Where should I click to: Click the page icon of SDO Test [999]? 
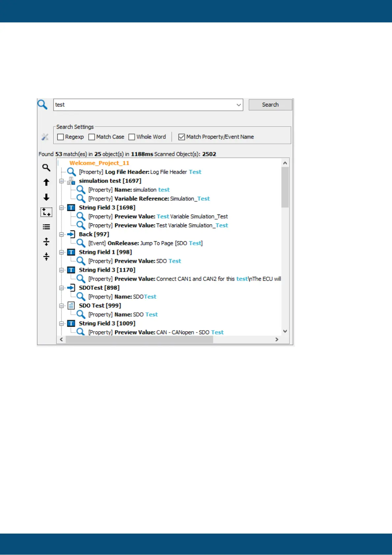coord(71,306)
